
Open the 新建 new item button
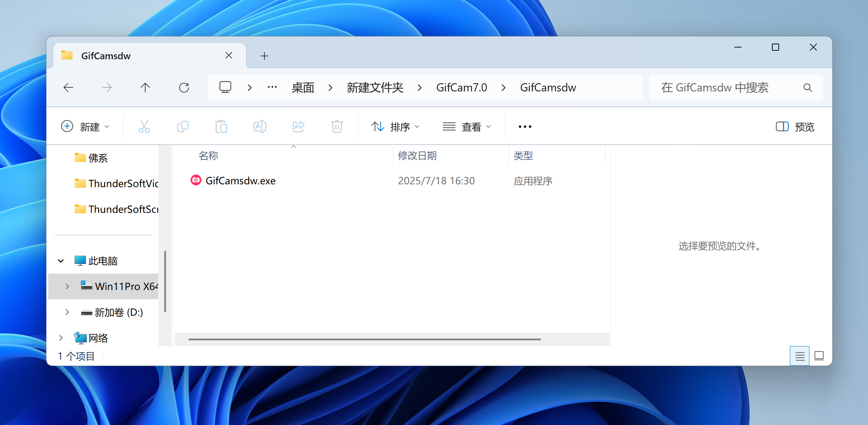[85, 126]
